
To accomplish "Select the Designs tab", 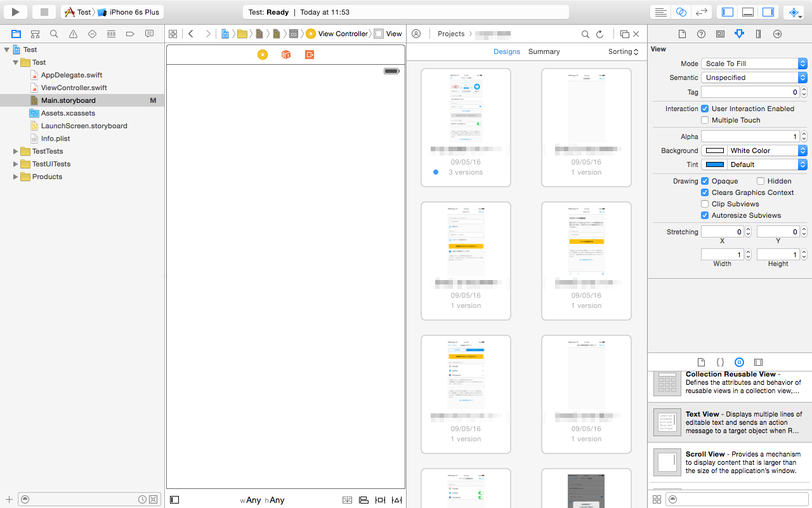I will tap(506, 51).
